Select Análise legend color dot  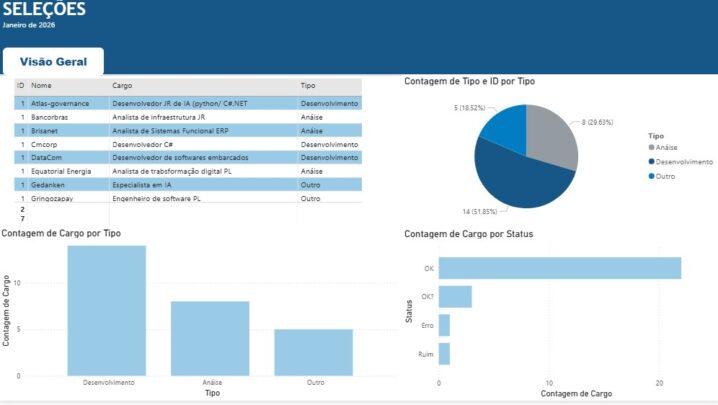click(x=651, y=147)
